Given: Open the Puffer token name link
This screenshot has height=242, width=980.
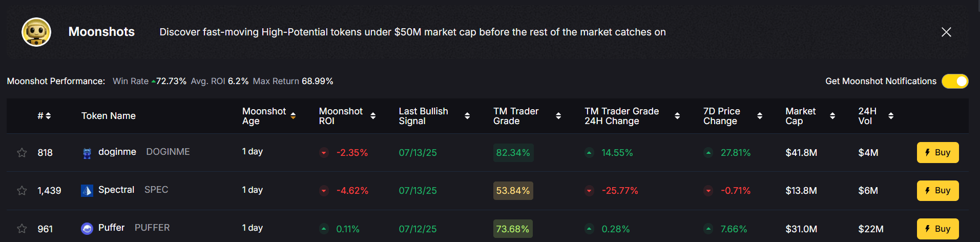Looking at the screenshot, I should pyautogui.click(x=111, y=228).
